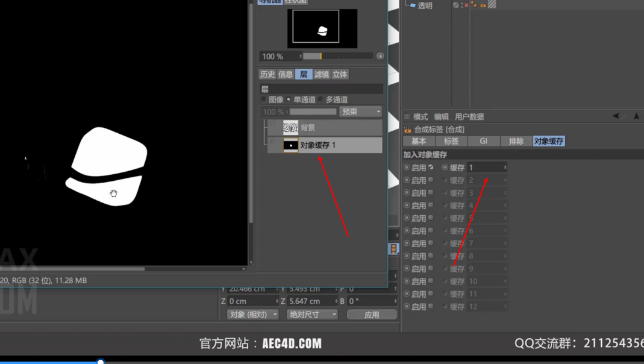
Task: Toggle visibility of the 背景 layer
Action: click(x=272, y=124)
